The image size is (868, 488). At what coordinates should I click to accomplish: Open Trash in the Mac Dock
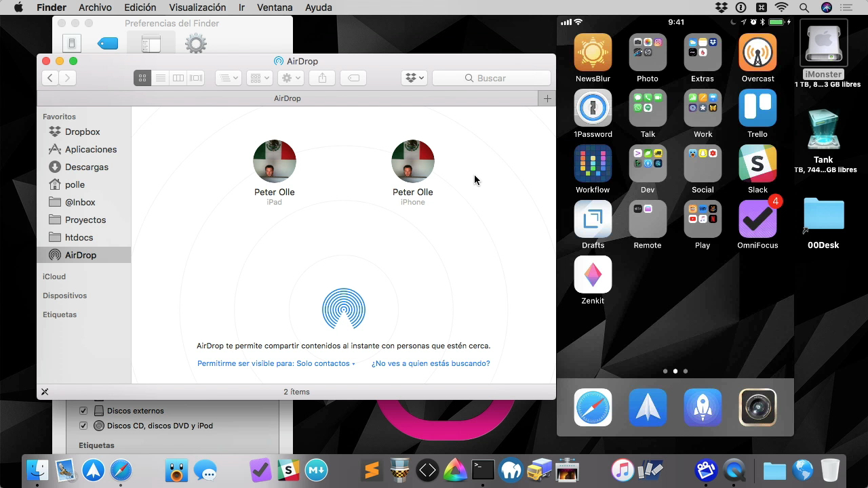pos(830,470)
